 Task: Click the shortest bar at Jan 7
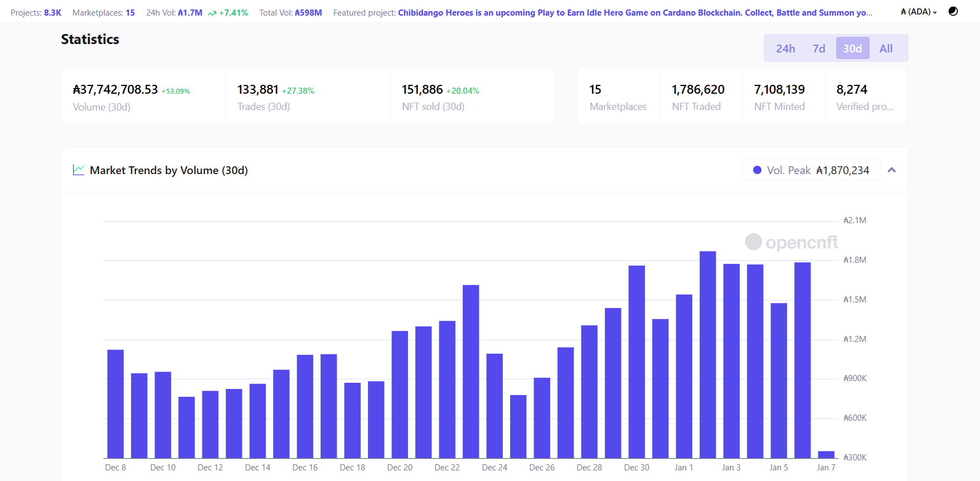tap(826, 455)
